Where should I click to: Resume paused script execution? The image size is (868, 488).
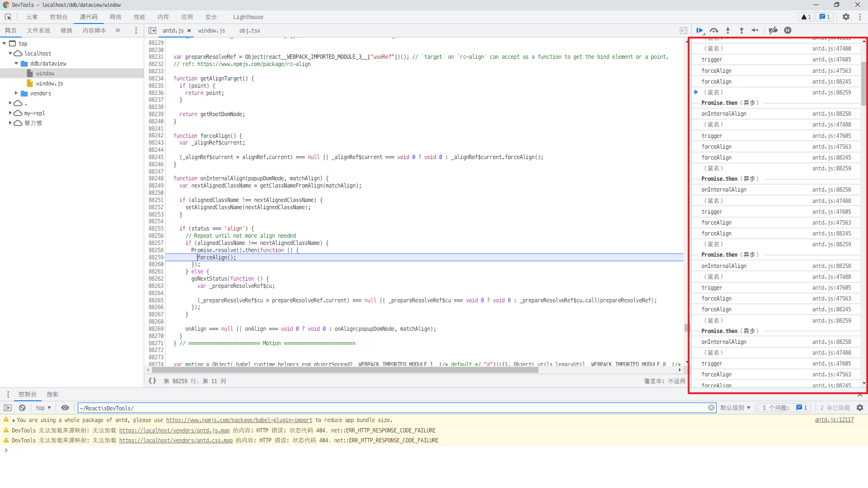click(700, 30)
